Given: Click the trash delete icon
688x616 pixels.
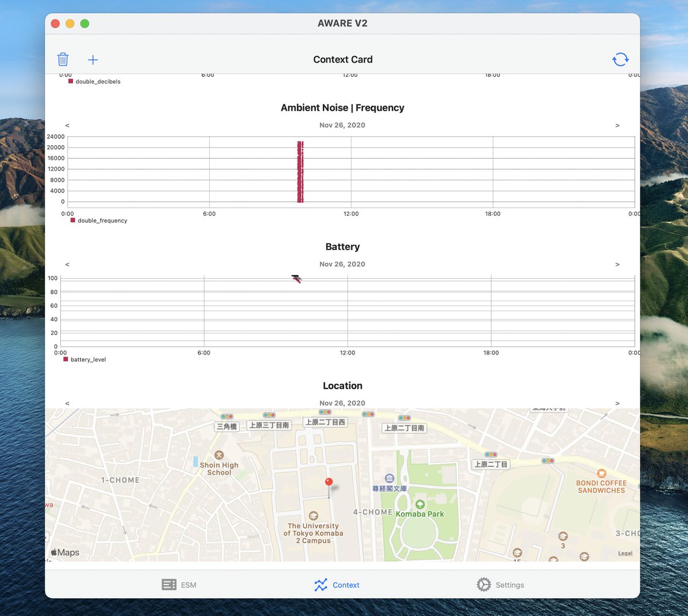Looking at the screenshot, I should click(x=63, y=59).
